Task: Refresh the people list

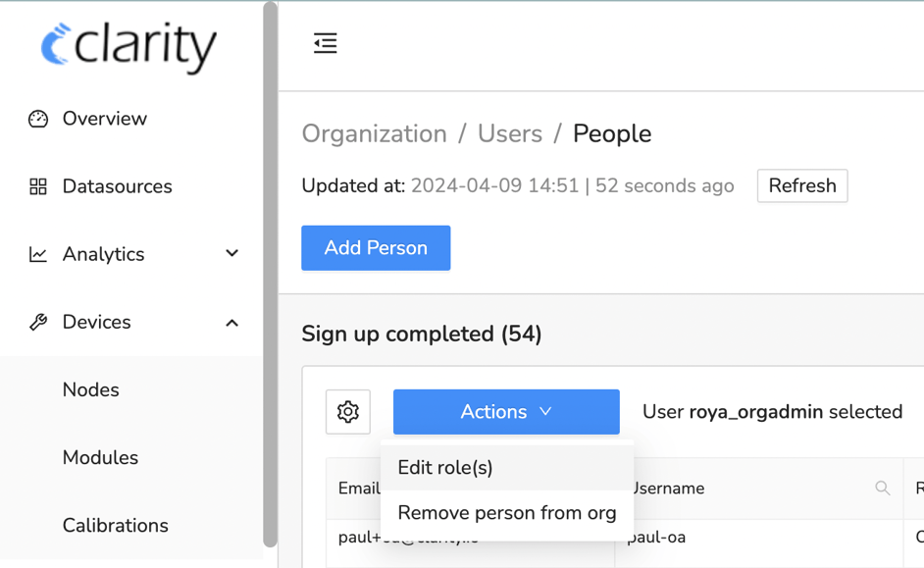Action: point(801,185)
